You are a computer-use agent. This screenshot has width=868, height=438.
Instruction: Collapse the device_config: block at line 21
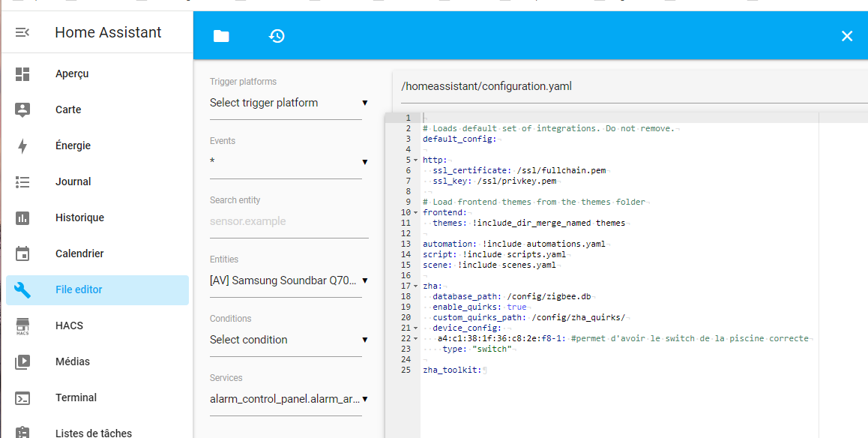pos(416,328)
